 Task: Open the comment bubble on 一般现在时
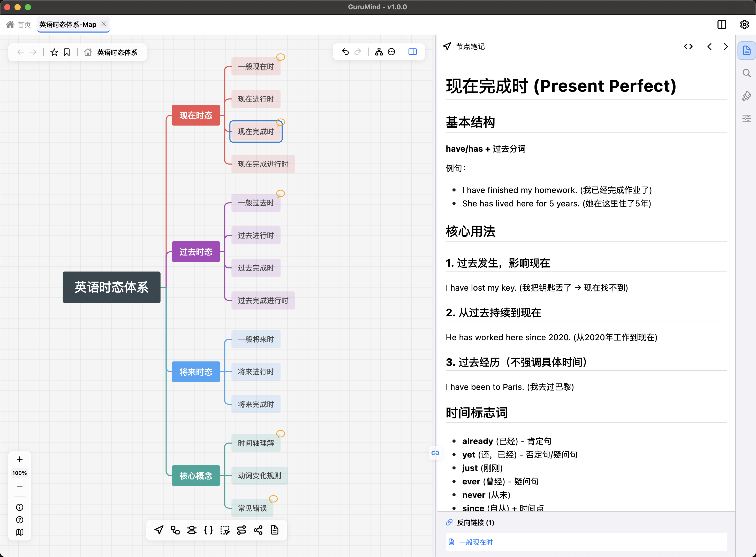pyautogui.click(x=280, y=57)
